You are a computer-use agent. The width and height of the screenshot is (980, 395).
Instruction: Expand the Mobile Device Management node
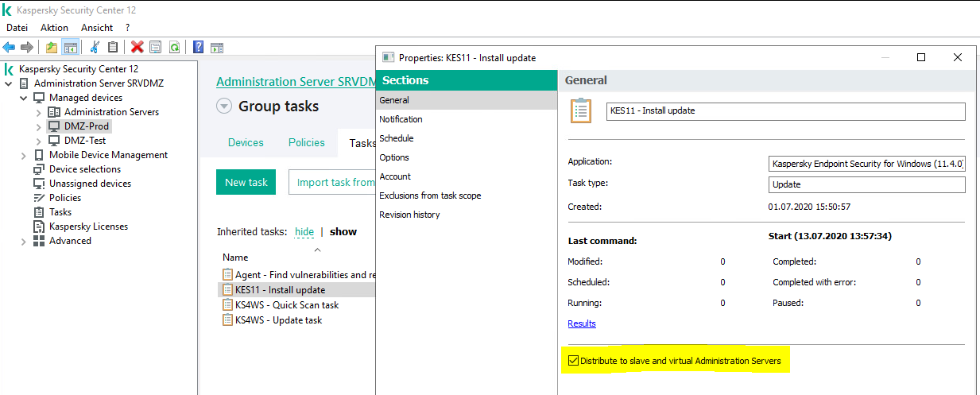click(x=24, y=155)
